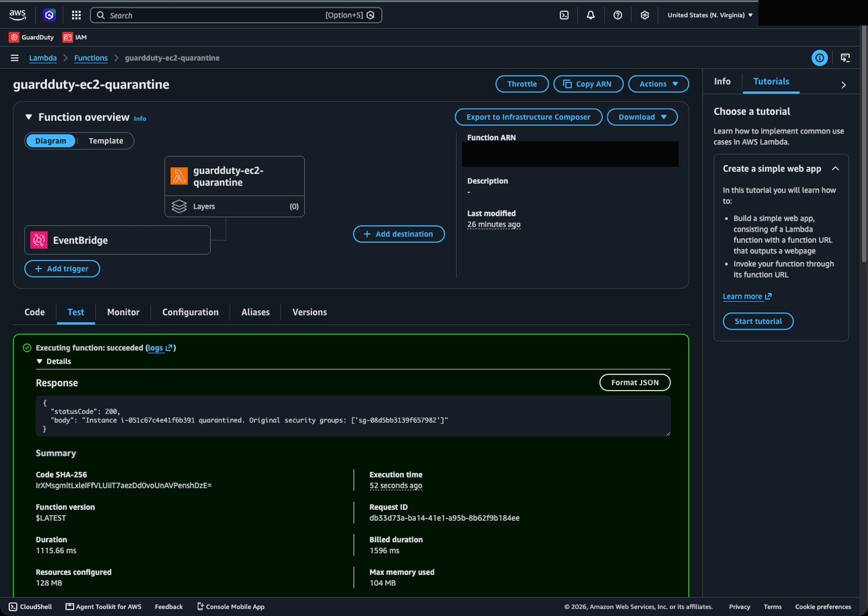This screenshot has width=868, height=616.
Task: Open the hamburger side navigation menu
Action: tap(14, 58)
